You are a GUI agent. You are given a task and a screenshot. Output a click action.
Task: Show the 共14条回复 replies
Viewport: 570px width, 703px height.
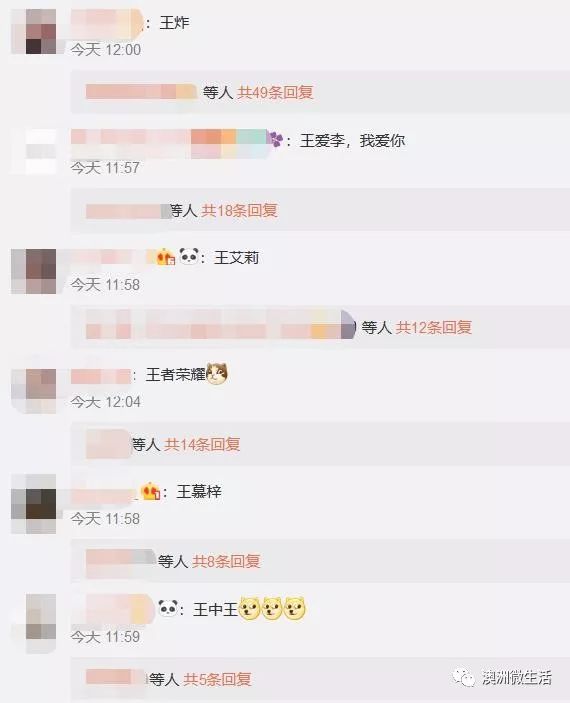(x=202, y=444)
